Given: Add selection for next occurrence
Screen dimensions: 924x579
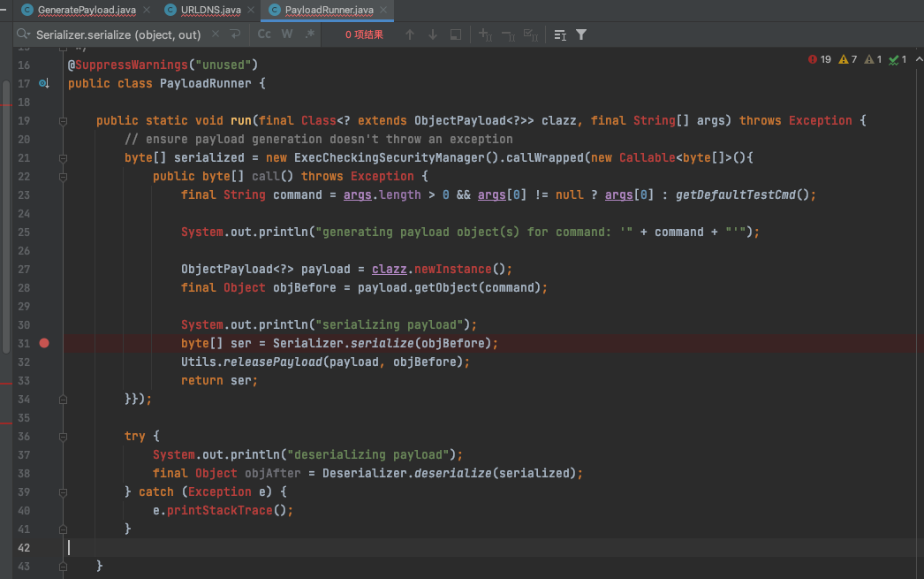Looking at the screenshot, I should 485,34.
